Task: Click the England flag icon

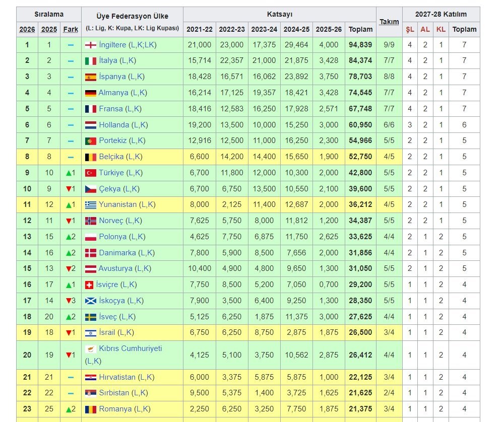Action: (x=90, y=45)
